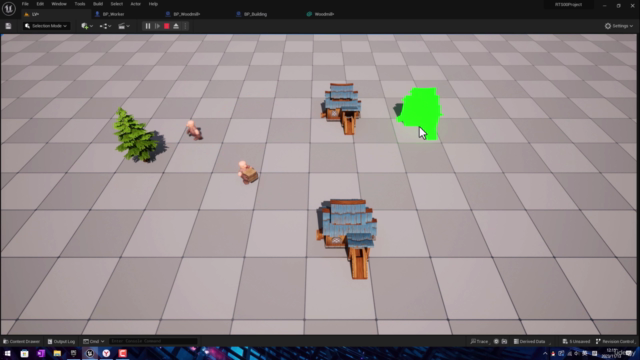Switch to the BP_Worker tab

coord(110,14)
